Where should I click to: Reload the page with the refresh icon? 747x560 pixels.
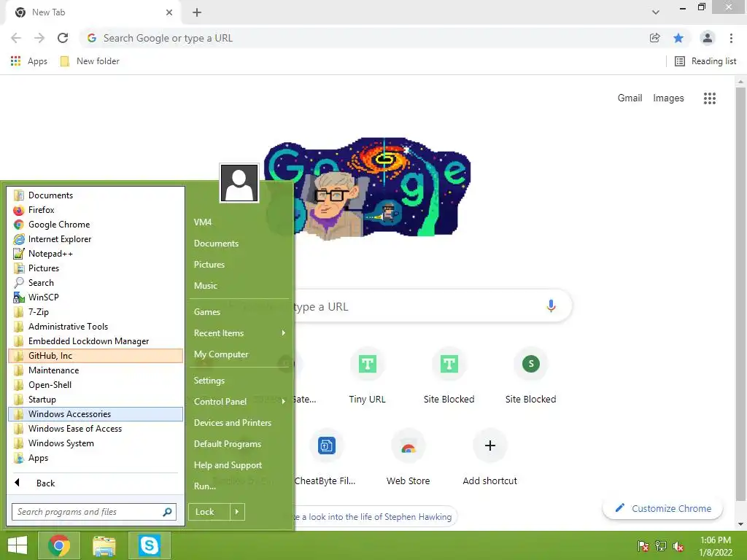(x=63, y=38)
